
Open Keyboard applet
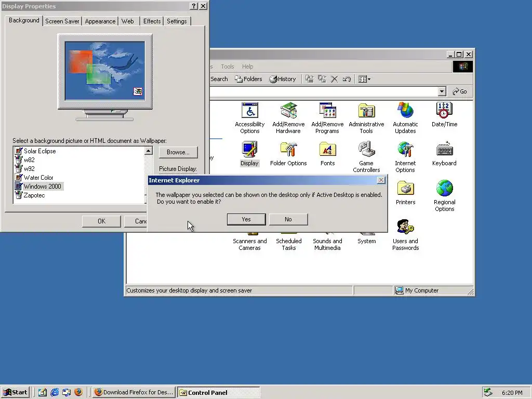(445, 154)
